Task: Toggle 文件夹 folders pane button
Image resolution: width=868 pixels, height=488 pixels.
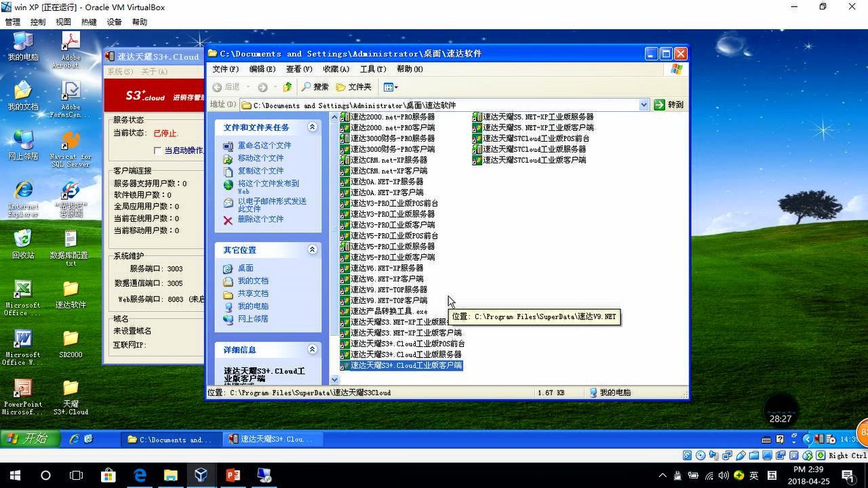Action: pos(354,87)
